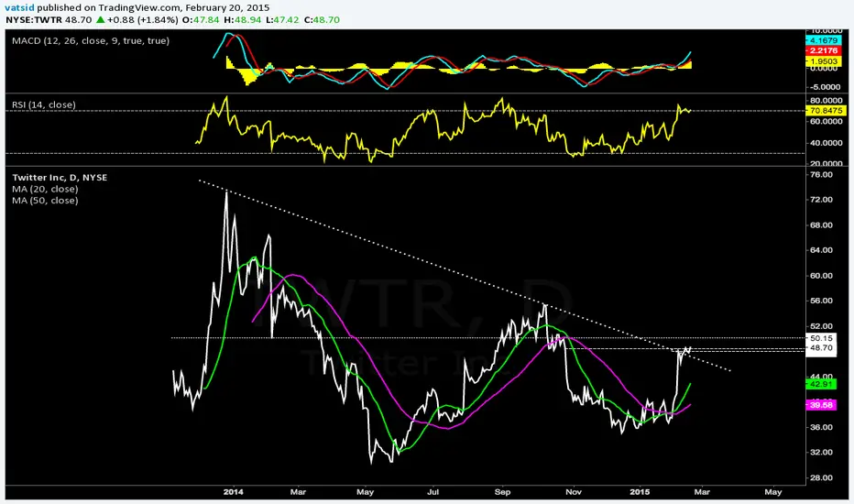Viewport: 854px width, 504px height.
Task: Click the yellow 70.8475 RSI value tag
Action: click(826, 111)
